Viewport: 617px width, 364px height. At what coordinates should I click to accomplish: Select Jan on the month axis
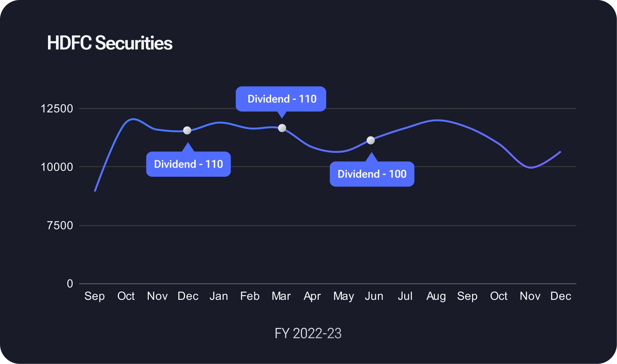(x=219, y=296)
